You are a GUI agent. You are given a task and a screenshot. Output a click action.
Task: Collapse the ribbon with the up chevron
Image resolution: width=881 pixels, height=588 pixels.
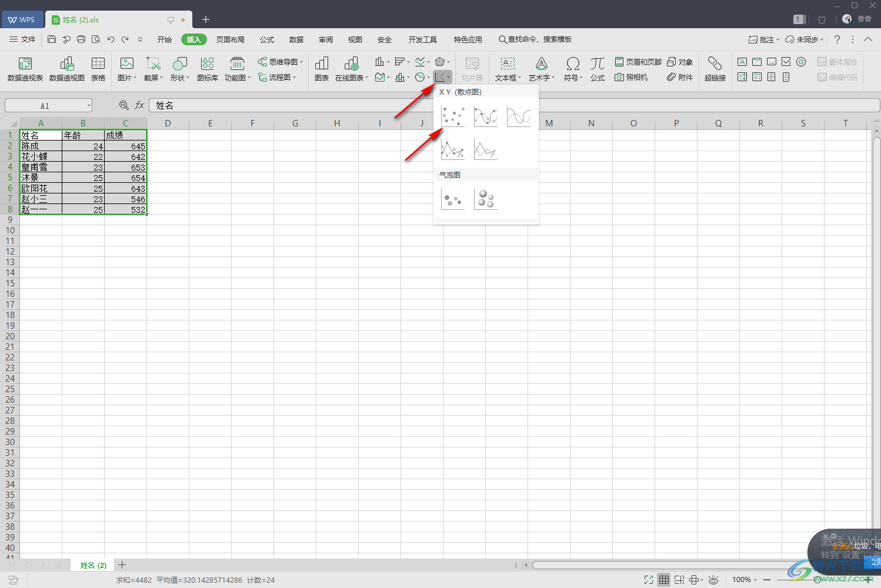click(x=868, y=39)
